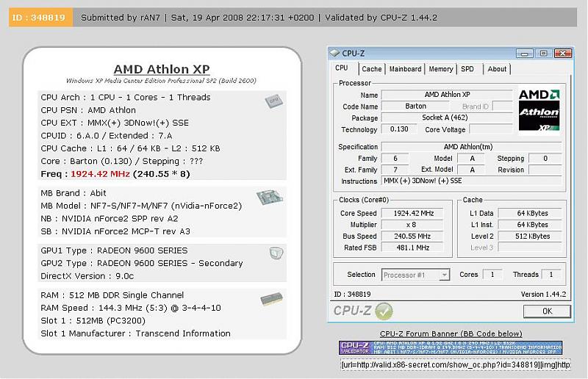Click 'Slot 1 Manufacturer : Transcend Information'

(x=136, y=333)
